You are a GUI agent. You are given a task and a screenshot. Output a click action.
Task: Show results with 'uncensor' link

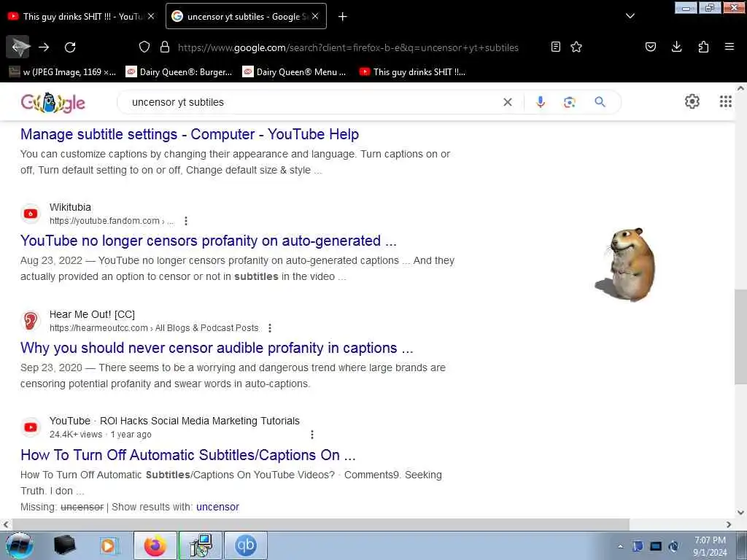click(x=217, y=507)
